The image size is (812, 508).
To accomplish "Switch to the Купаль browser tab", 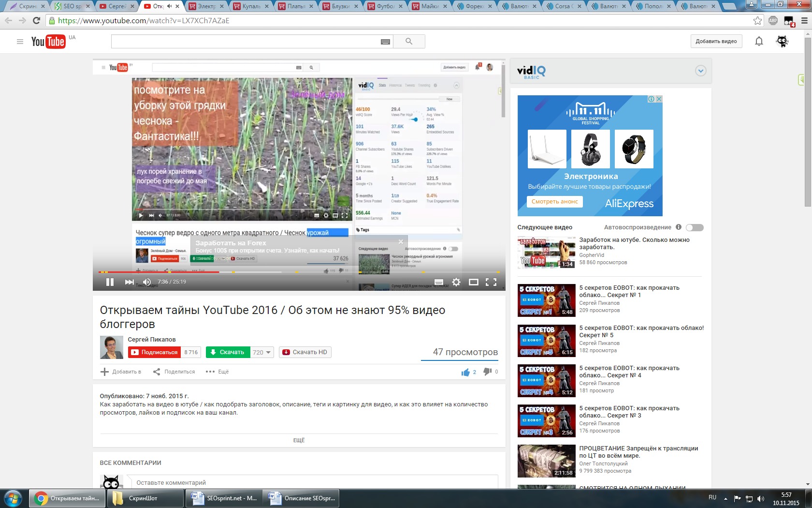I will [251, 6].
